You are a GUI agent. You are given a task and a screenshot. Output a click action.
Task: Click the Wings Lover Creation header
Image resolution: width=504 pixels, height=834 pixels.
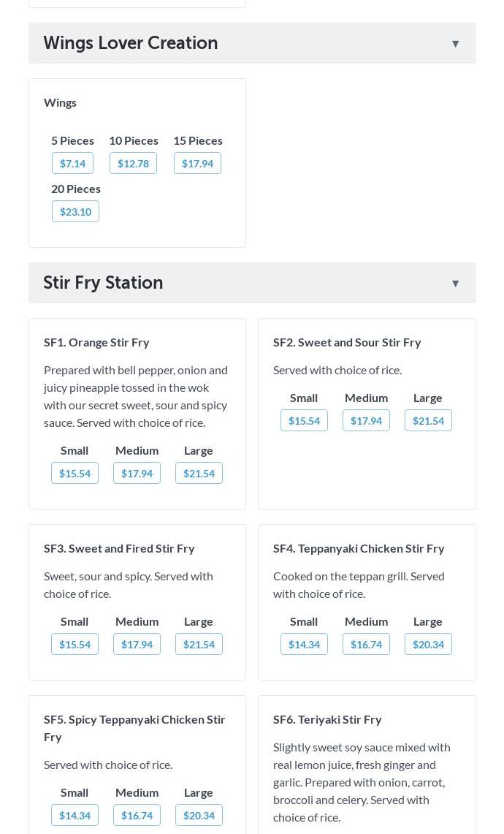pos(131,43)
